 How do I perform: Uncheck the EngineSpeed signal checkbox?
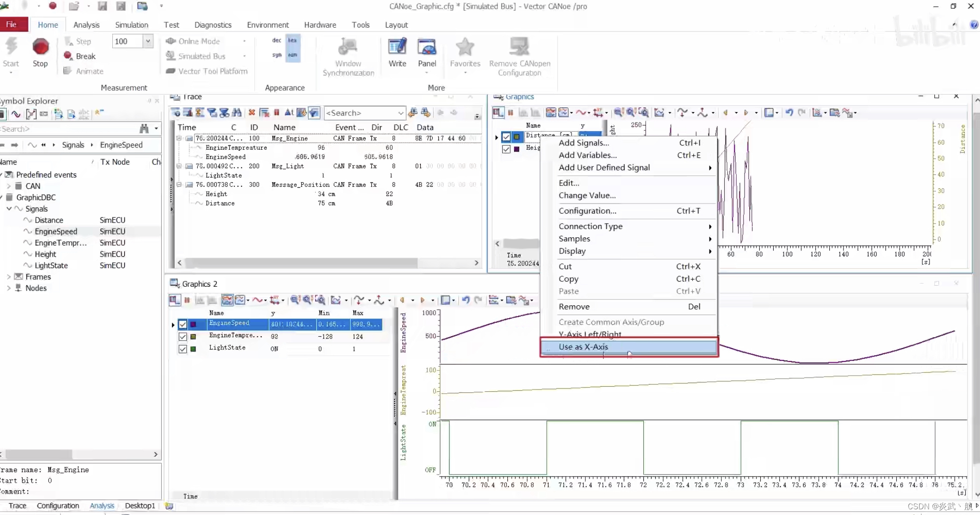[183, 324]
